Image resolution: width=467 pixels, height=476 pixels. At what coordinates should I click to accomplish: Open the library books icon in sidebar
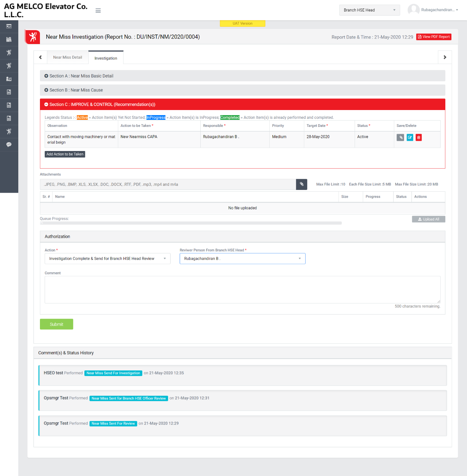[x=9, y=40]
